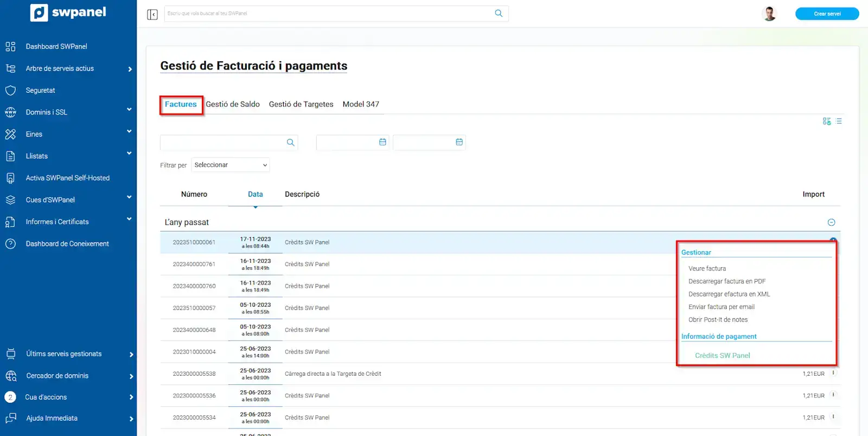Expand the Eines chevron
The height and width of the screenshot is (436, 868).
129,131
